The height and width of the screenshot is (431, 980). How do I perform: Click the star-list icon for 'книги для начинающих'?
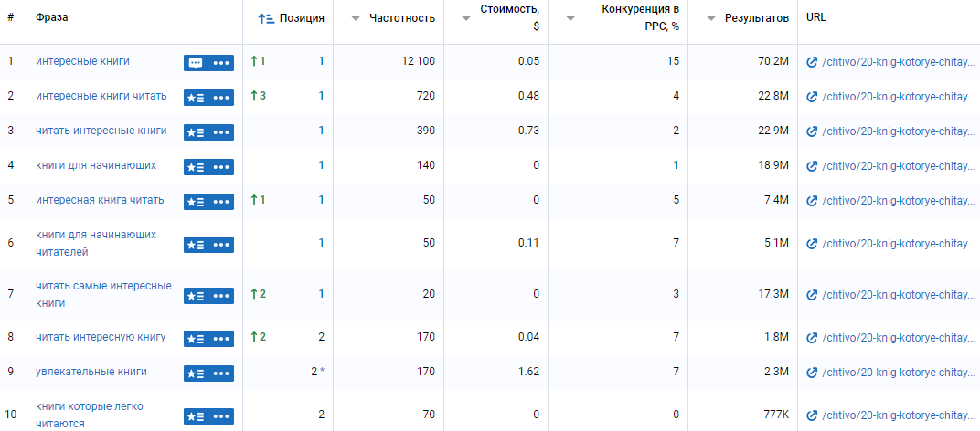click(196, 167)
